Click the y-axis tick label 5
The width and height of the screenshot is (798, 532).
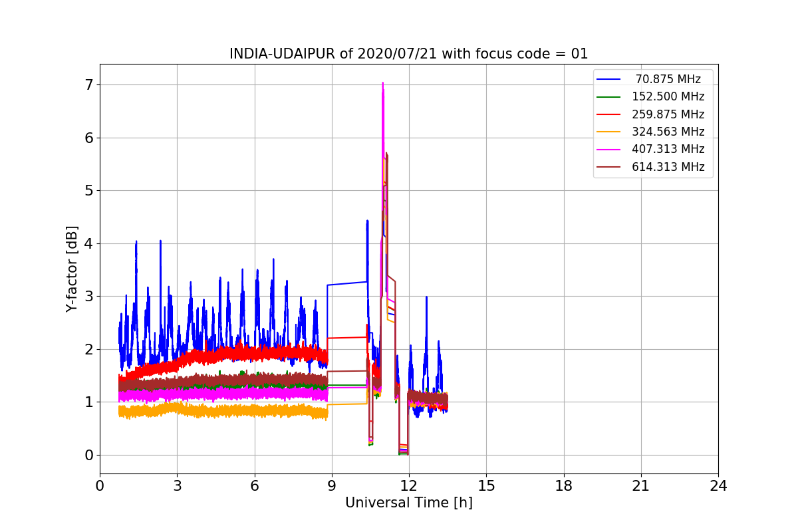point(88,191)
